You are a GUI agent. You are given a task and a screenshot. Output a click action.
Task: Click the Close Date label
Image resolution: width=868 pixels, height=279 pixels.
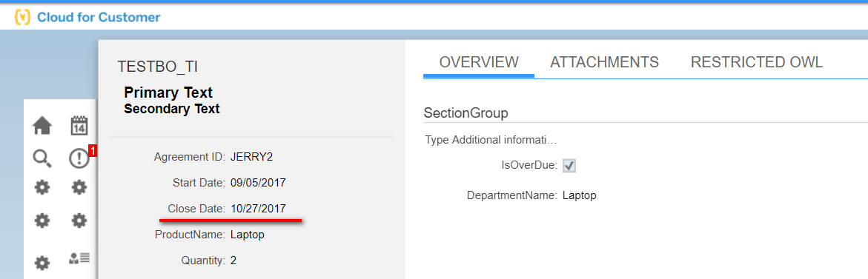[x=196, y=209]
